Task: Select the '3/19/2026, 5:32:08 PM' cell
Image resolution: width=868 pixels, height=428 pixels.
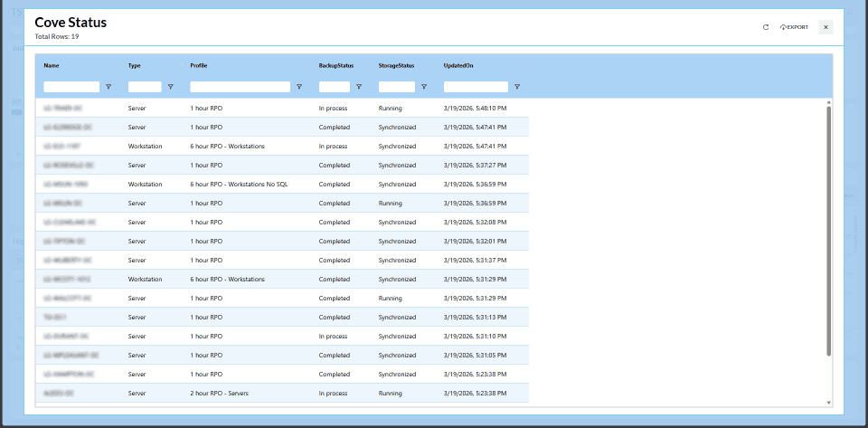Action: pos(475,223)
